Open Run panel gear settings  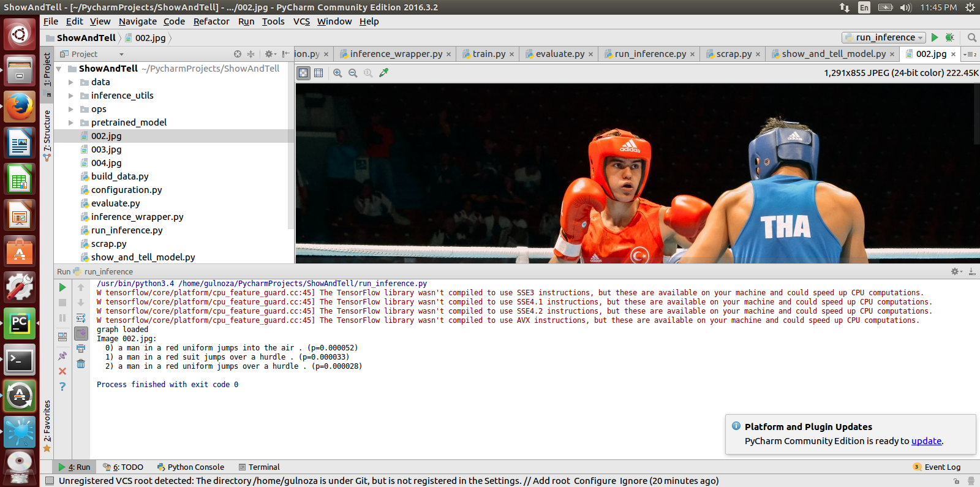pos(956,271)
